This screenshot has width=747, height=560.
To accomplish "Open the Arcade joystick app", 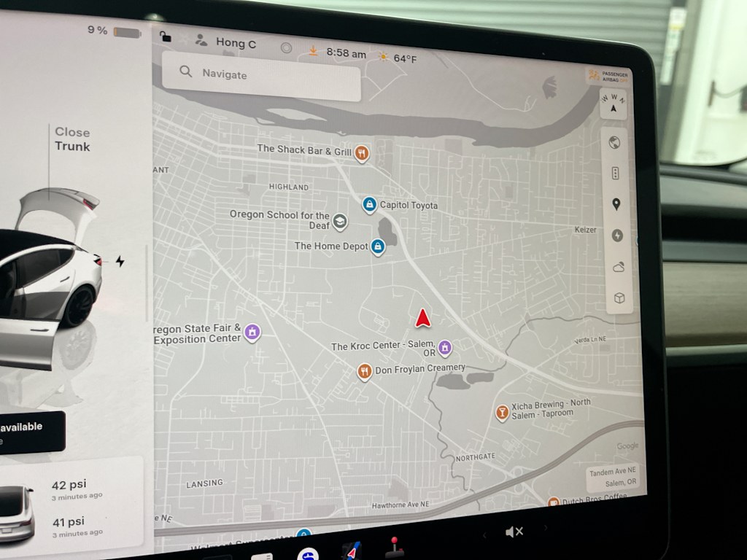I will pos(394,548).
